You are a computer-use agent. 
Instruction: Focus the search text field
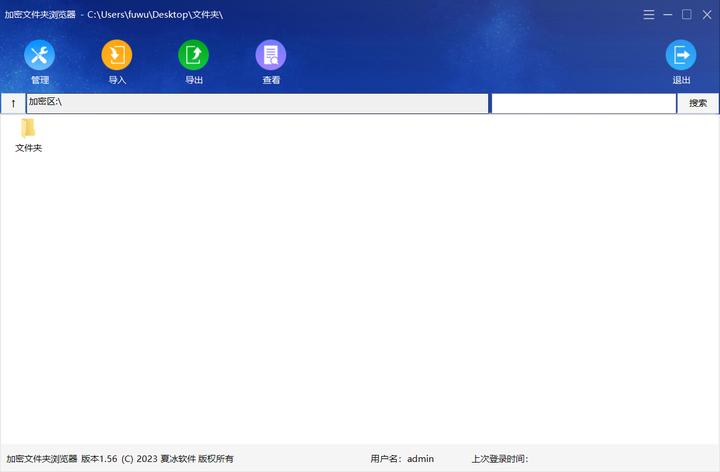pyautogui.click(x=584, y=103)
